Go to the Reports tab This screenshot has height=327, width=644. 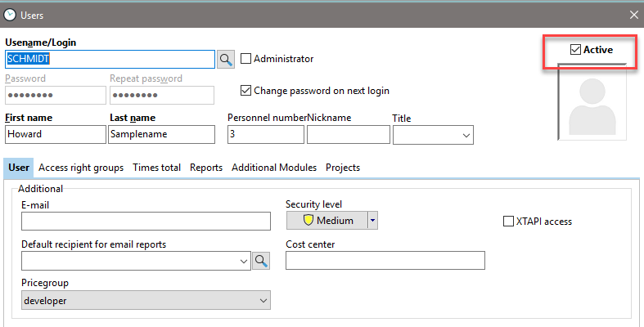point(206,168)
